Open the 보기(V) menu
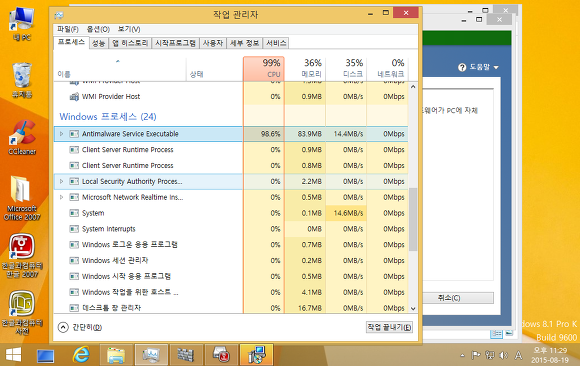Image resolution: width=580 pixels, height=366 pixels. coord(129,29)
